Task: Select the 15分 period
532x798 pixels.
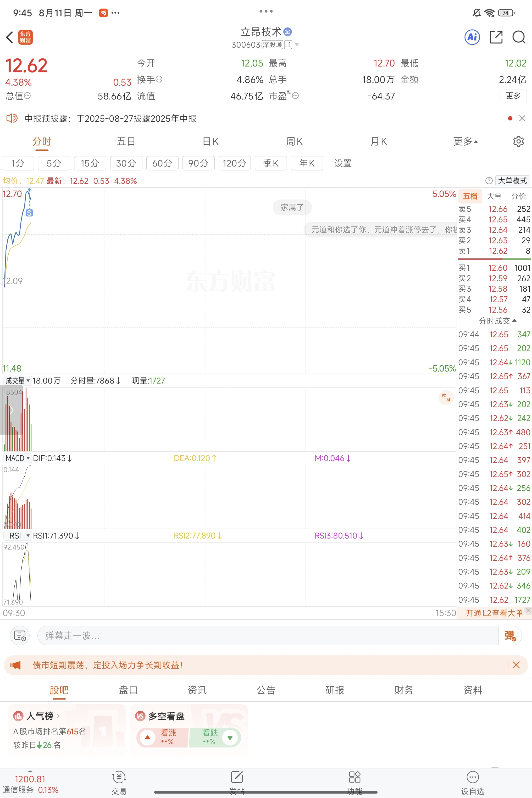Action: 90,163
